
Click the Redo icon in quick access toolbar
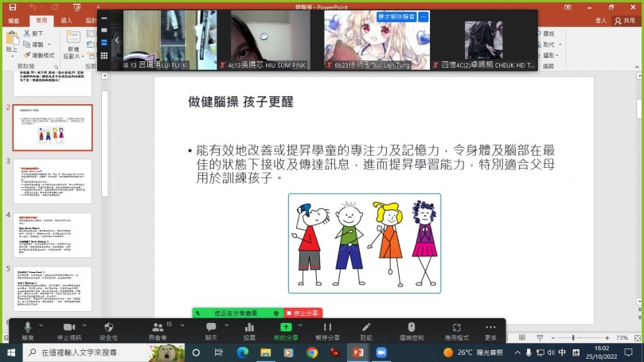point(55,7)
